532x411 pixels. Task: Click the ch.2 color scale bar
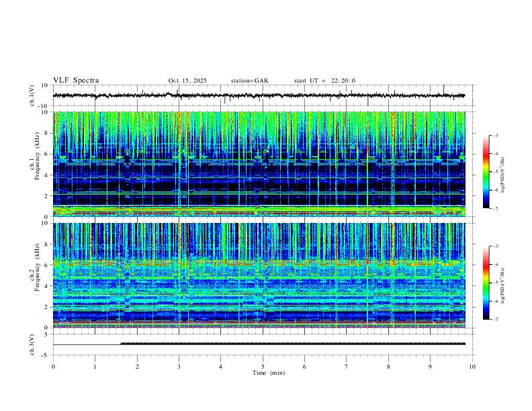(486, 283)
